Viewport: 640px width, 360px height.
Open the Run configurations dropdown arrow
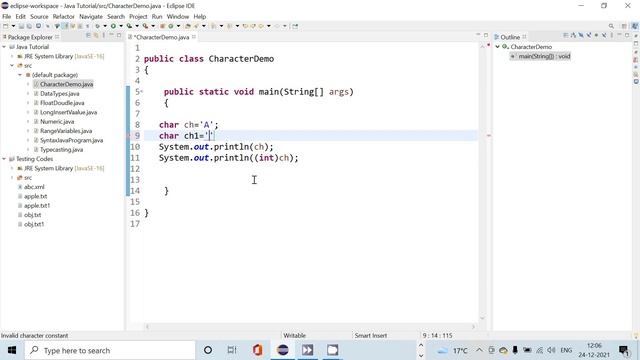[x=121, y=26]
